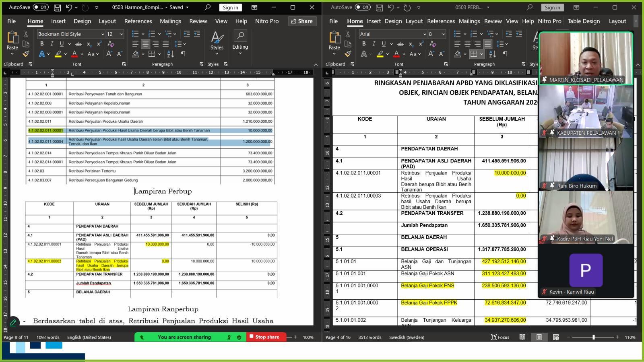This screenshot has height=362, width=644.
Task: Switch to Table Design tab in right window
Action: click(583, 21)
